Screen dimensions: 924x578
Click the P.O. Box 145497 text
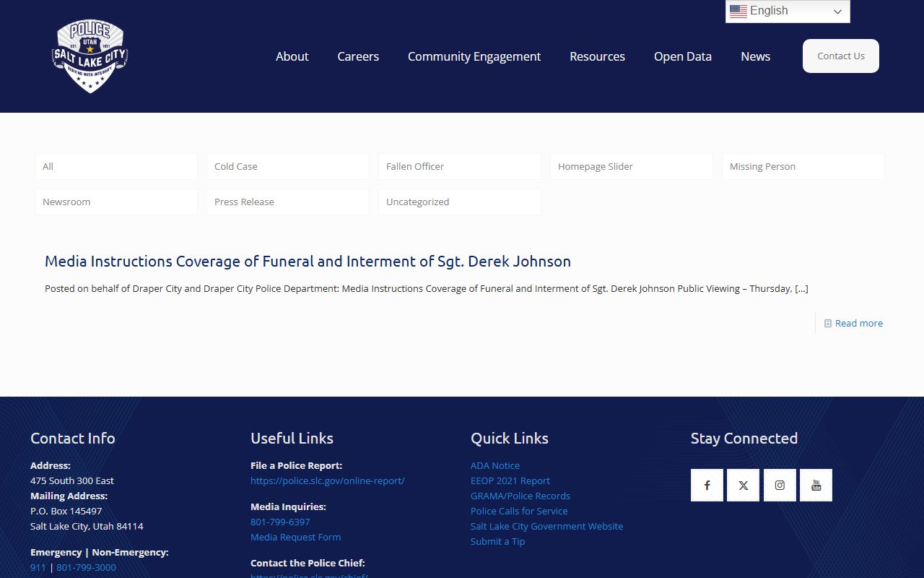(x=66, y=511)
